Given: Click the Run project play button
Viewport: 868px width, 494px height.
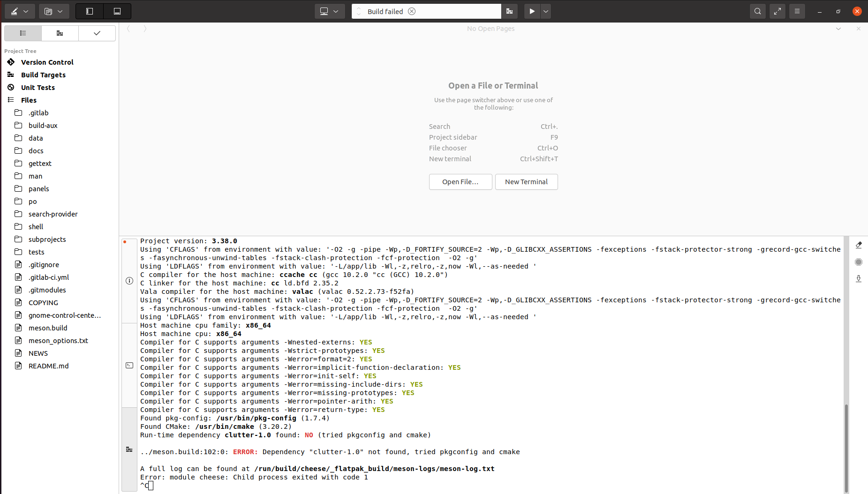Looking at the screenshot, I should pyautogui.click(x=532, y=11).
